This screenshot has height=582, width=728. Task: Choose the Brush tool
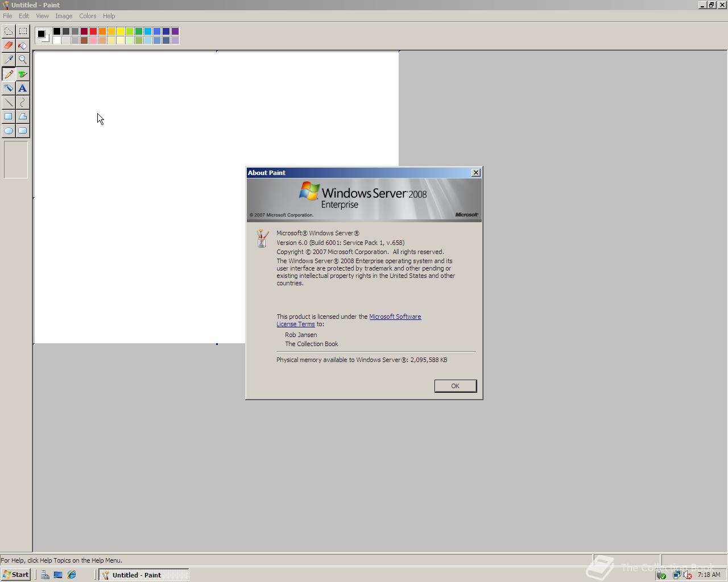pos(23,74)
